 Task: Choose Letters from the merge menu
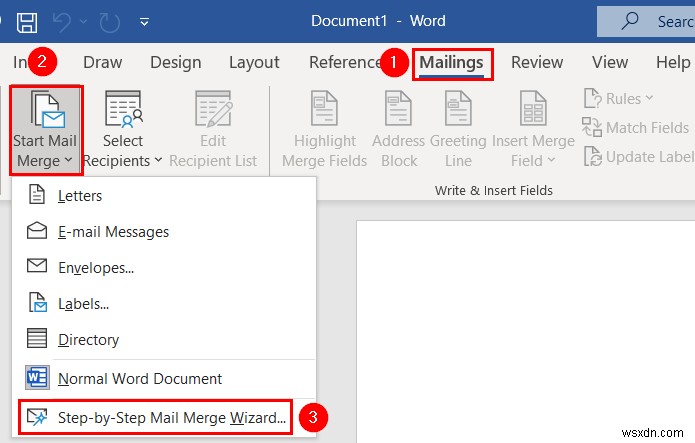[x=164, y=196]
